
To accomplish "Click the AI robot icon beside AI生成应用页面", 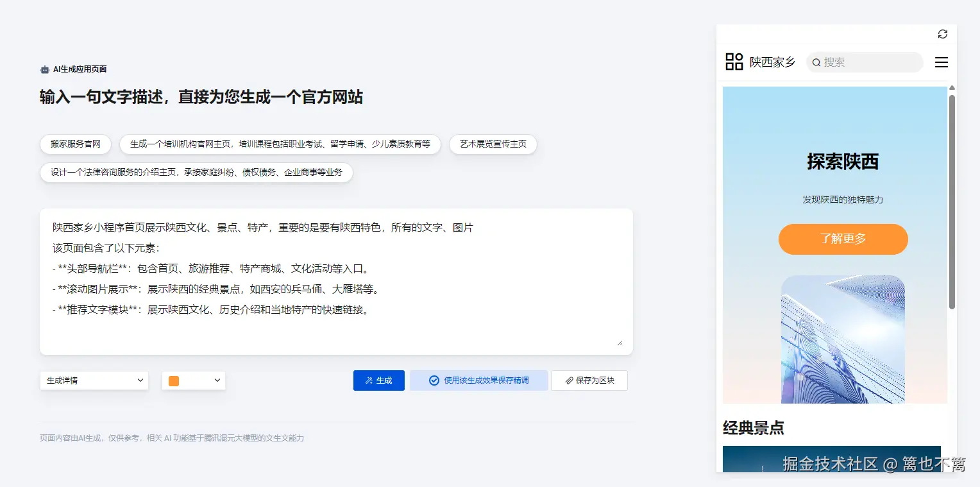I will (44, 69).
